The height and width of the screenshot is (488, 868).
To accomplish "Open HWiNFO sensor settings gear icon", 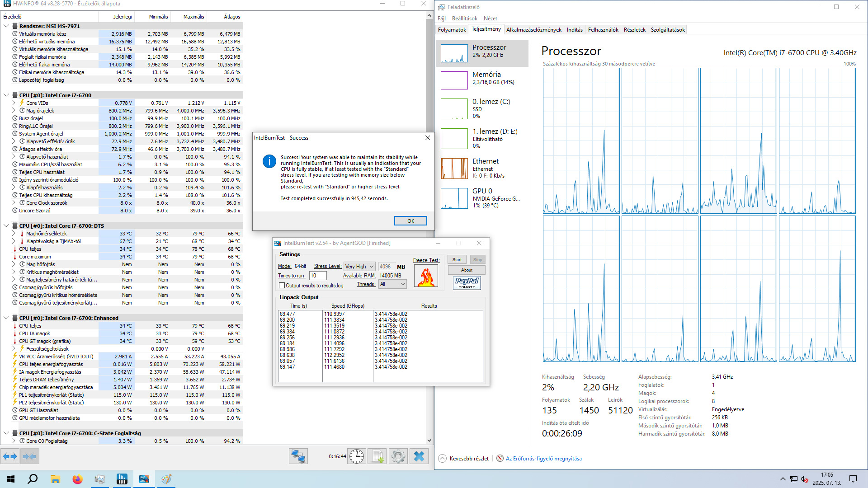I will 398,456.
